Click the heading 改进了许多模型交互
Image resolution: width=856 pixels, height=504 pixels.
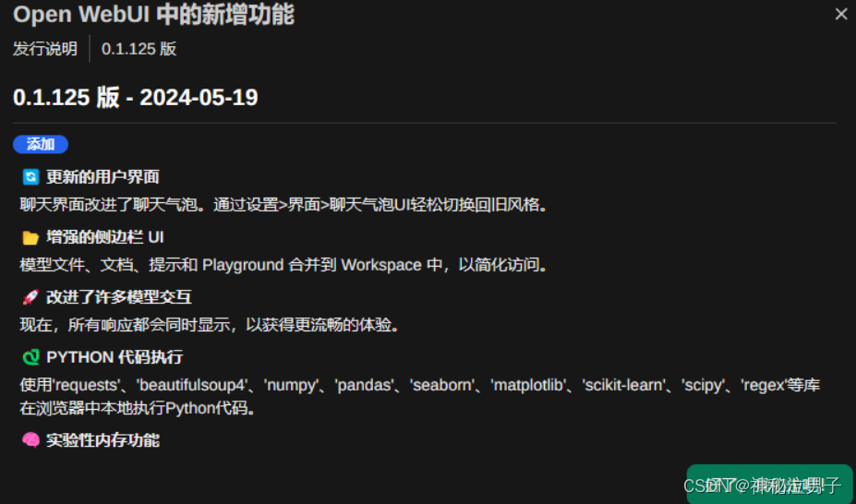[x=119, y=297]
